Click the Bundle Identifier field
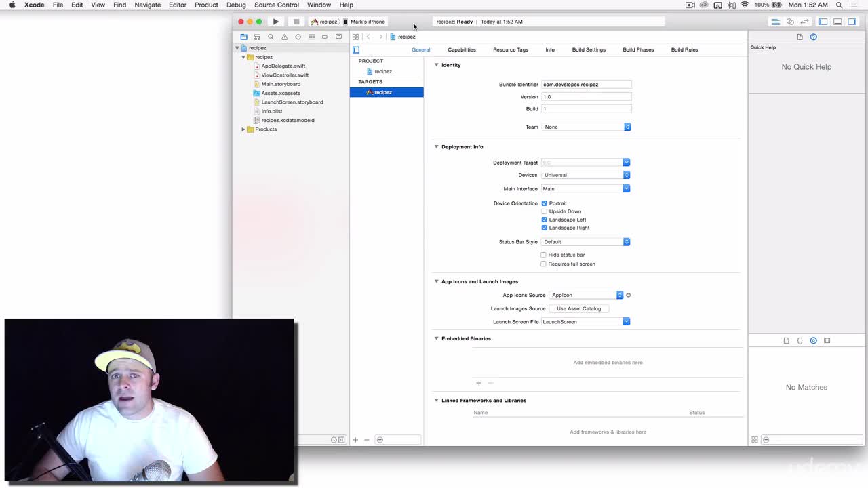This screenshot has height=488, width=868. tap(586, 85)
